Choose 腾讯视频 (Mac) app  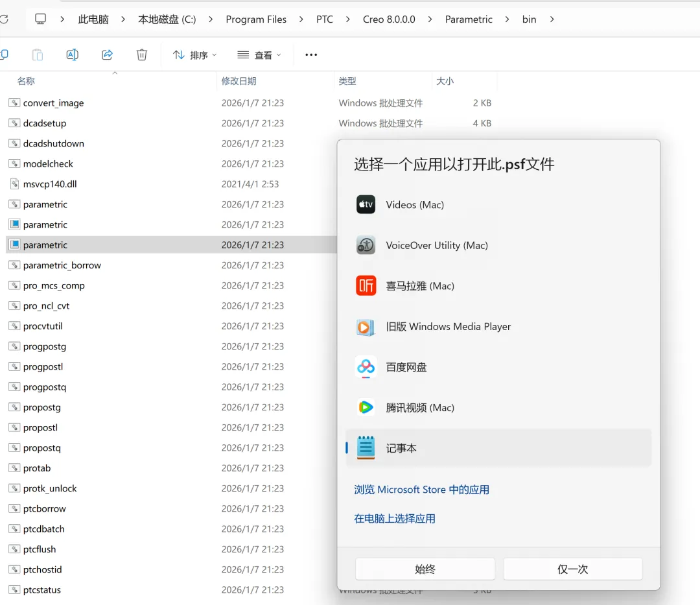pos(498,408)
